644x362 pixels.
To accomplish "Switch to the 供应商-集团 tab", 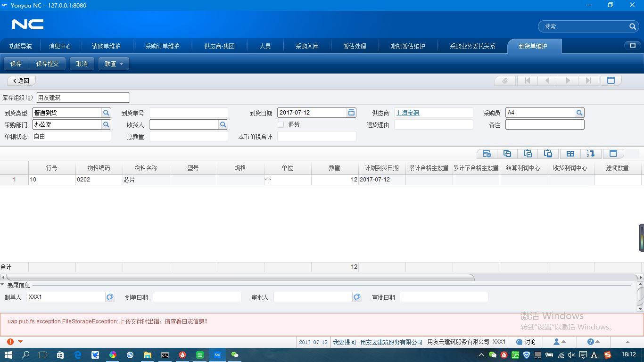I will click(x=219, y=46).
